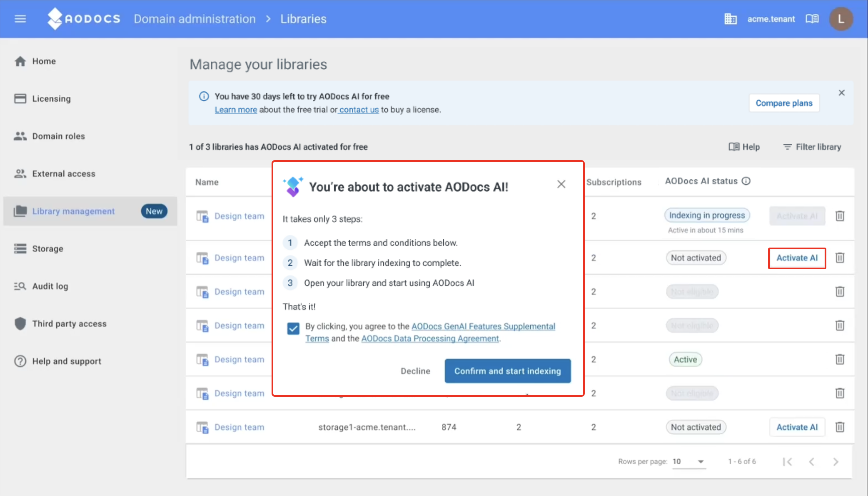
Task: Click the Third party access shield icon
Action: (x=20, y=324)
